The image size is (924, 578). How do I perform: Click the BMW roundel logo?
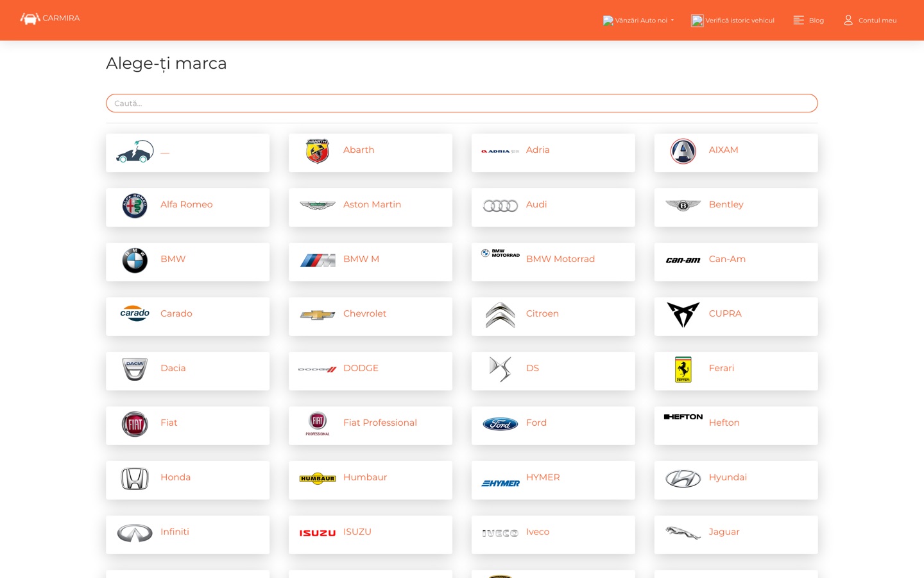point(135,261)
